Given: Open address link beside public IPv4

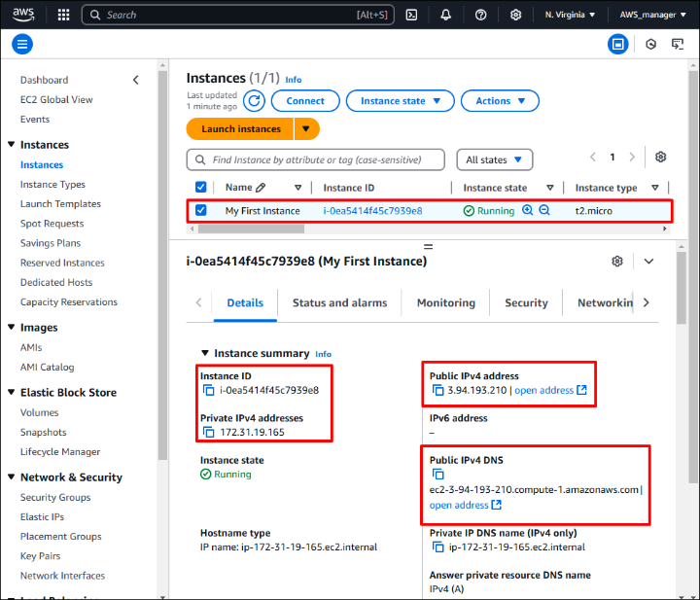Looking at the screenshot, I should pyautogui.click(x=550, y=390).
